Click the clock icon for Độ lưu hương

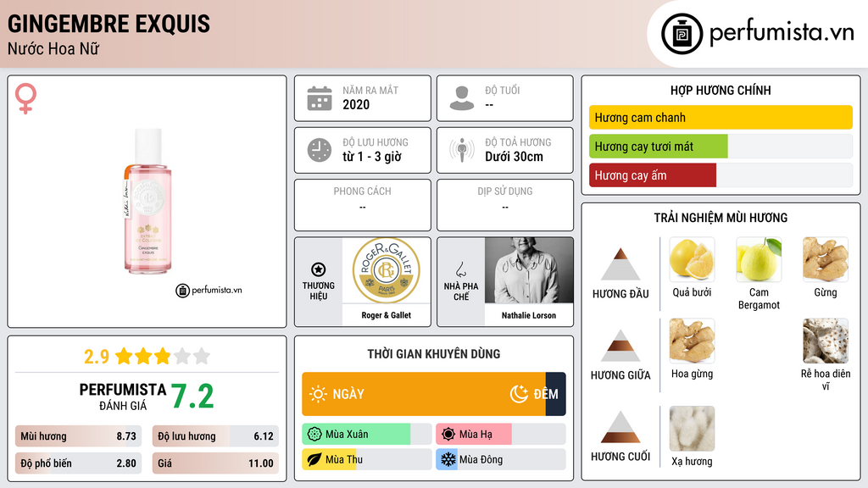[320, 150]
